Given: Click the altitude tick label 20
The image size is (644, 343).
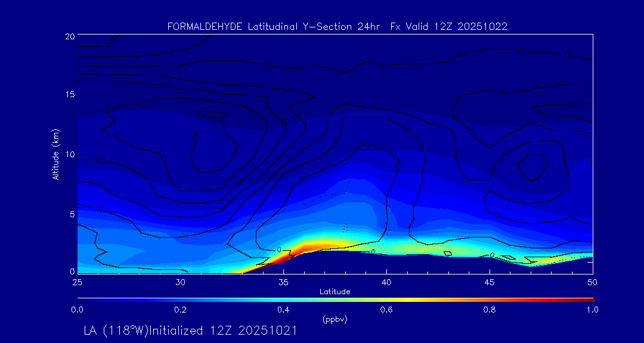Looking at the screenshot, I should (x=69, y=36).
